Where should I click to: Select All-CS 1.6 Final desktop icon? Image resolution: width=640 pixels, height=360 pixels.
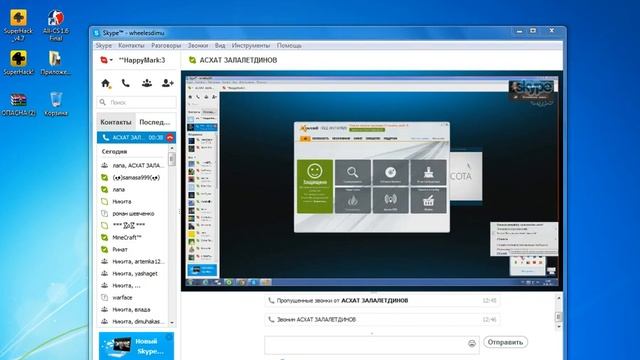56,26
